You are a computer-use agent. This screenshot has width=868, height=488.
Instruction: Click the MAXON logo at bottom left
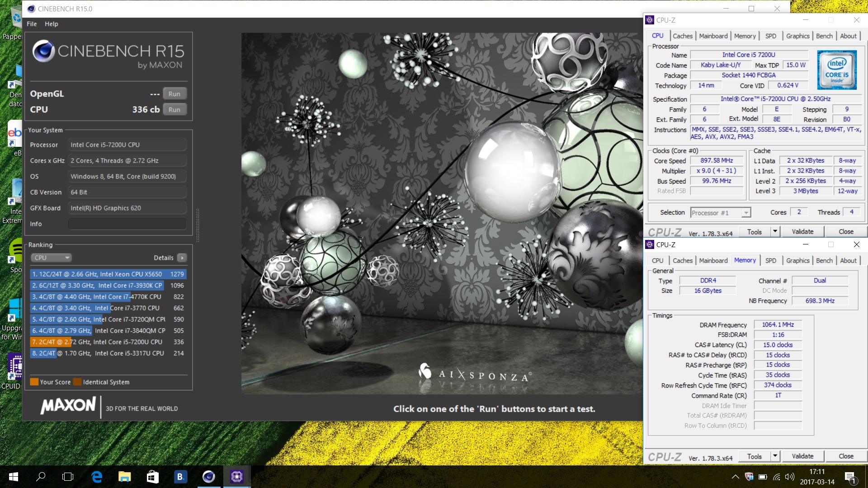pyautogui.click(x=68, y=405)
